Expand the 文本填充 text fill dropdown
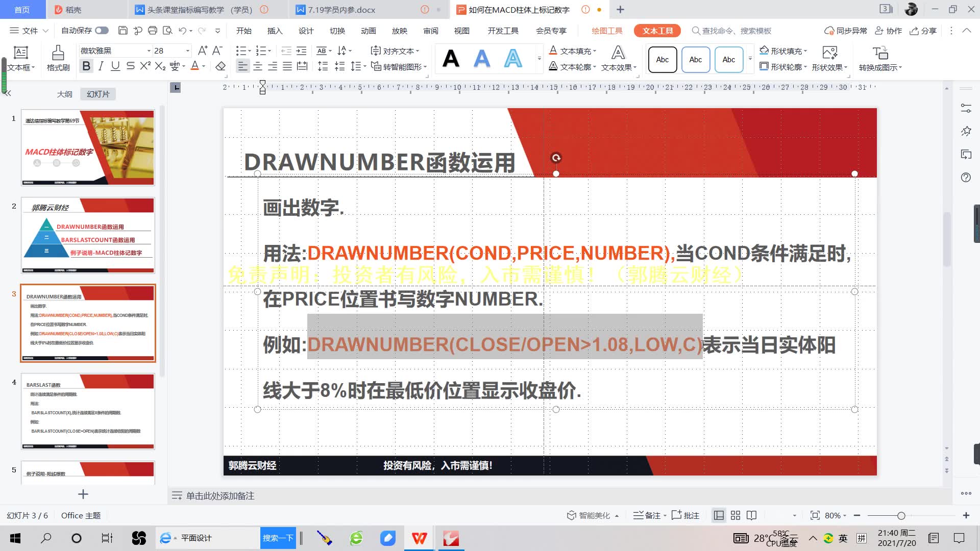Viewport: 980px width, 551px height. [x=595, y=51]
